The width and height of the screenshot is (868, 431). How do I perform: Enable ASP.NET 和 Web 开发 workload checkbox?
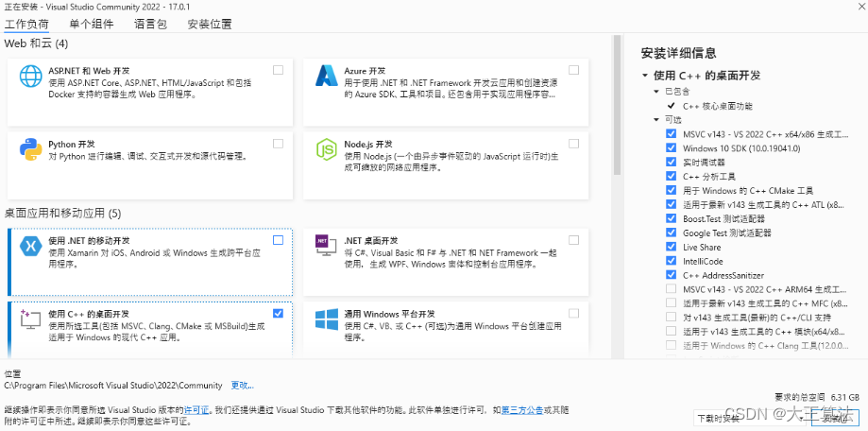click(278, 70)
